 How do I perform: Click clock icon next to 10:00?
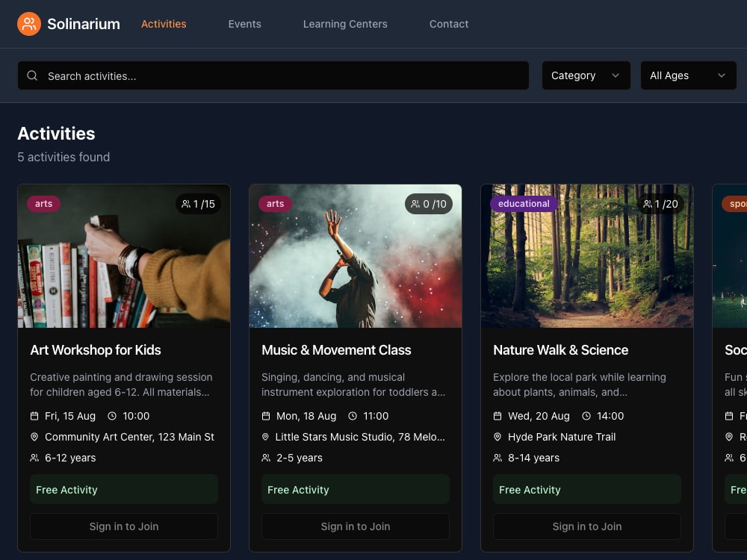click(x=112, y=416)
